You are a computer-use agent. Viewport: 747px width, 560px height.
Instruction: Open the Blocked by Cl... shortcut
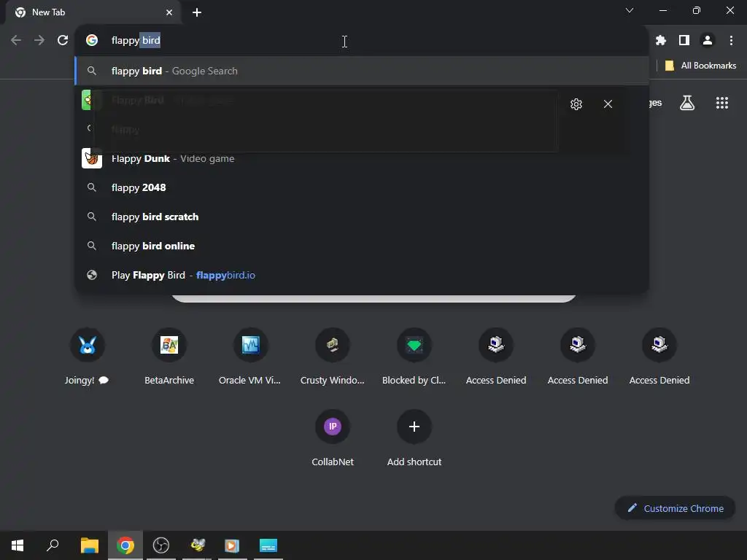(x=414, y=357)
